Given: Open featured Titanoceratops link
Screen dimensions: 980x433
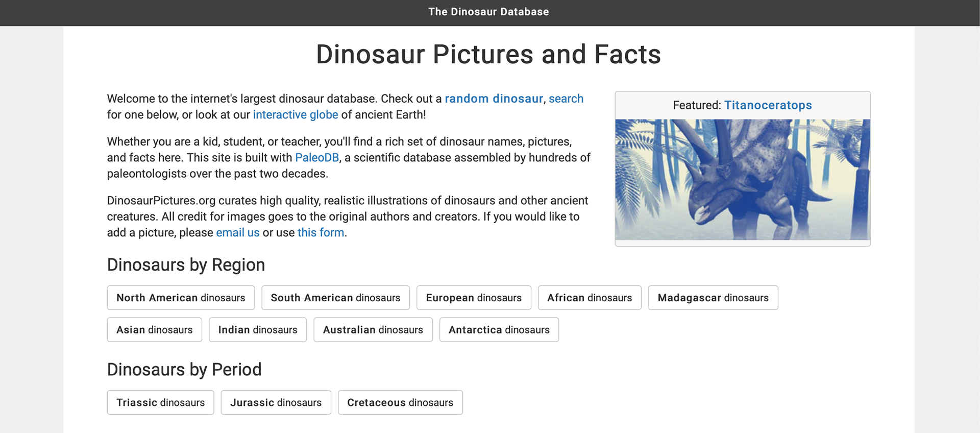Looking at the screenshot, I should click(x=768, y=105).
